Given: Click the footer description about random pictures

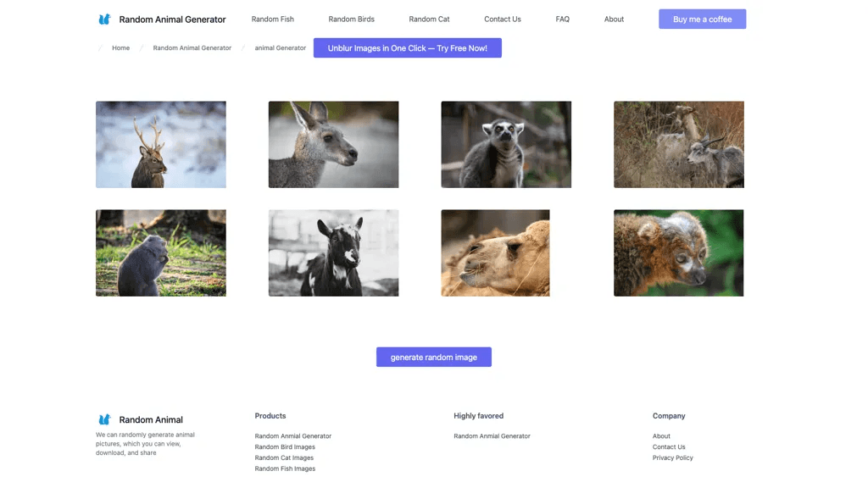Looking at the screenshot, I should [x=145, y=444].
